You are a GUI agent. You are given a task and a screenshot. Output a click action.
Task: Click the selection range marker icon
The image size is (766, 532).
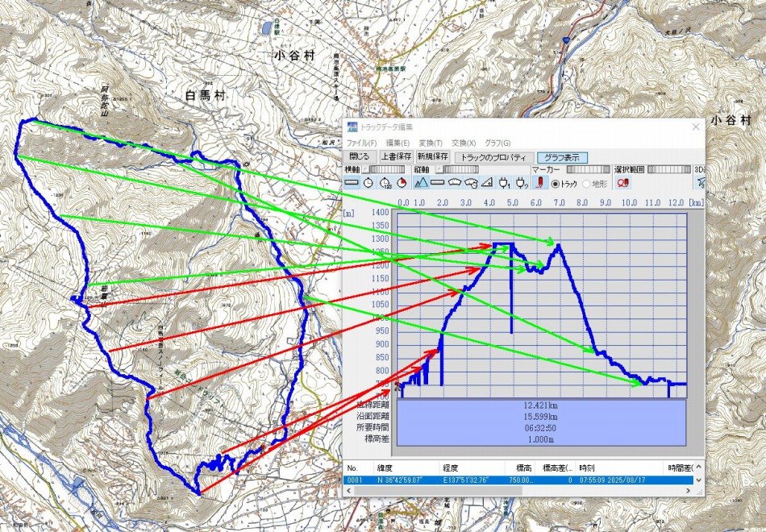(x=623, y=183)
